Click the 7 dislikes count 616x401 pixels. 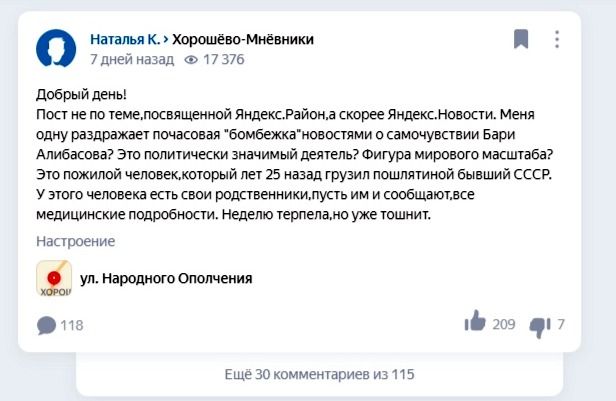point(561,324)
